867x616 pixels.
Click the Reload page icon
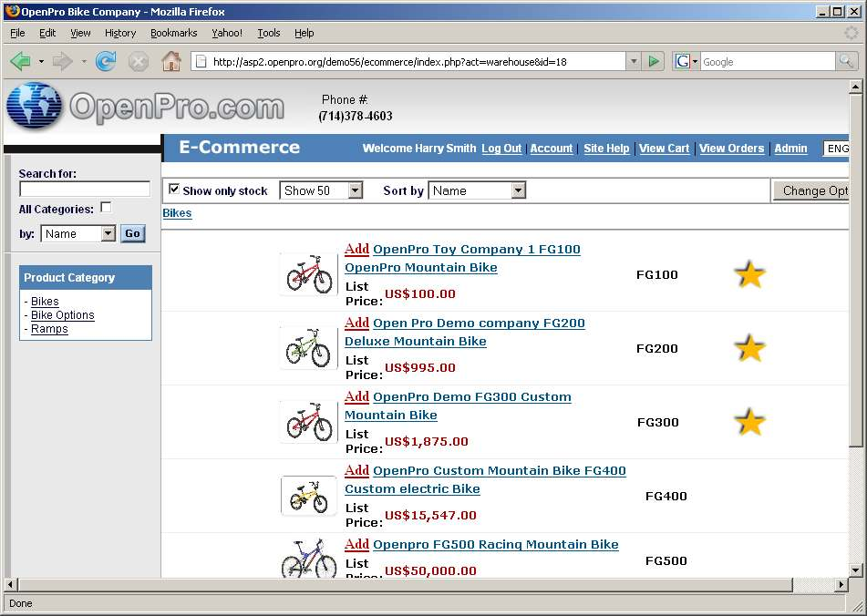click(x=106, y=61)
